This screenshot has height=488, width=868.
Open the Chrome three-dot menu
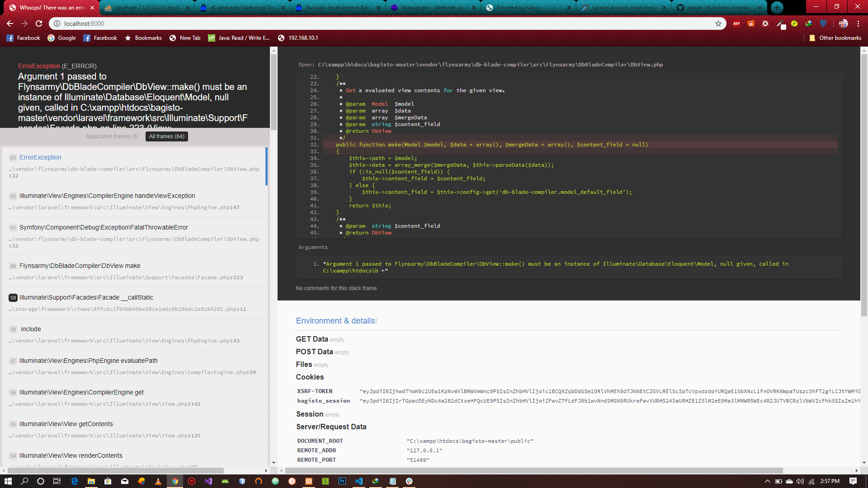[858, 23]
